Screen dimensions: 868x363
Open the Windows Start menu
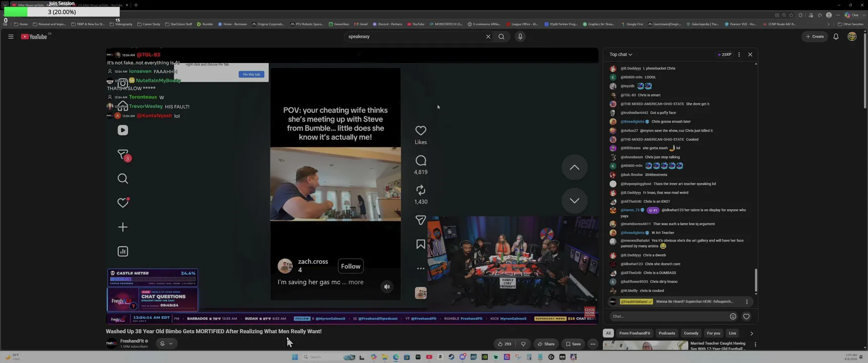295,357
